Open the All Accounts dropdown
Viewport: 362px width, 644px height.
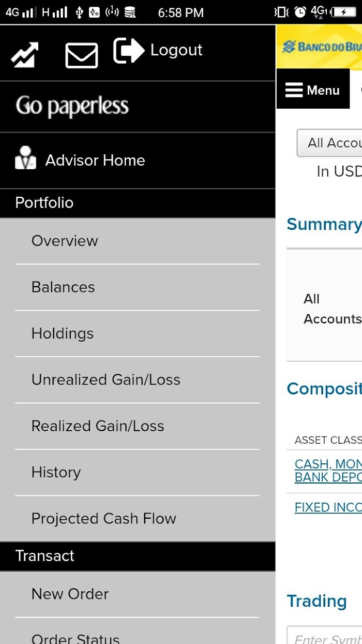[329, 143]
